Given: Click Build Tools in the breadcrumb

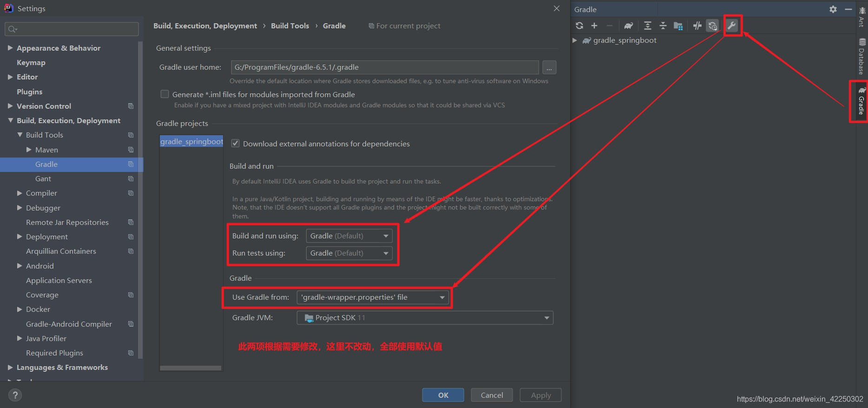Looking at the screenshot, I should click(x=290, y=26).
